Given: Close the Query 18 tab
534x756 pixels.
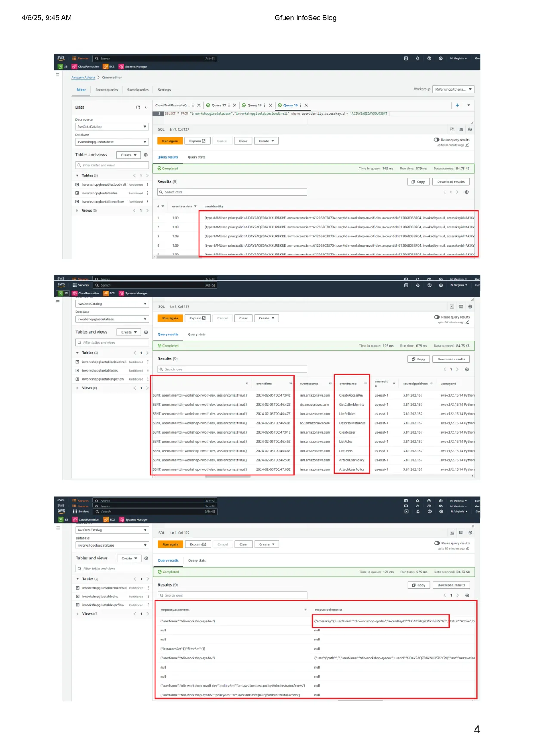Looking at the screenshot, I should pyautogui.click(x=270, y=105).
